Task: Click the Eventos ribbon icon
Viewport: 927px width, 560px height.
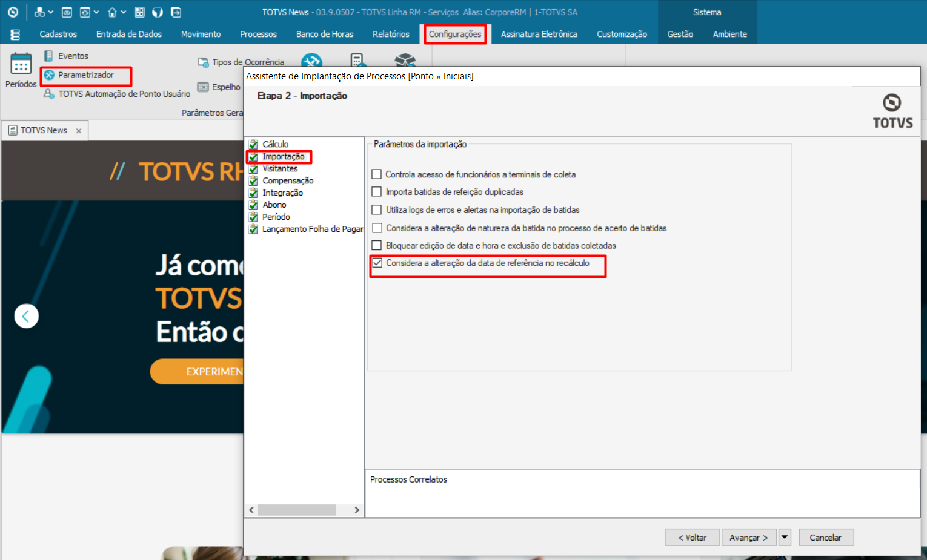Action: click(48, 56)
